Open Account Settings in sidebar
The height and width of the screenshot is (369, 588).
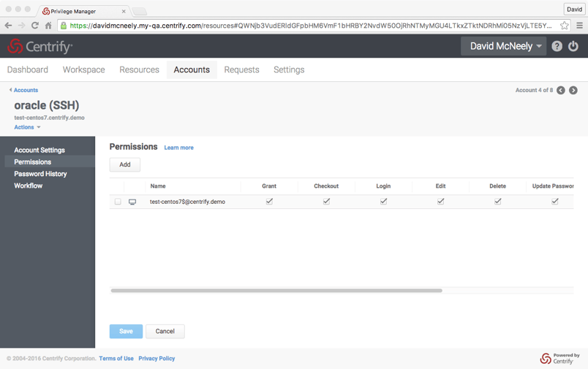(x=39, y=151)
